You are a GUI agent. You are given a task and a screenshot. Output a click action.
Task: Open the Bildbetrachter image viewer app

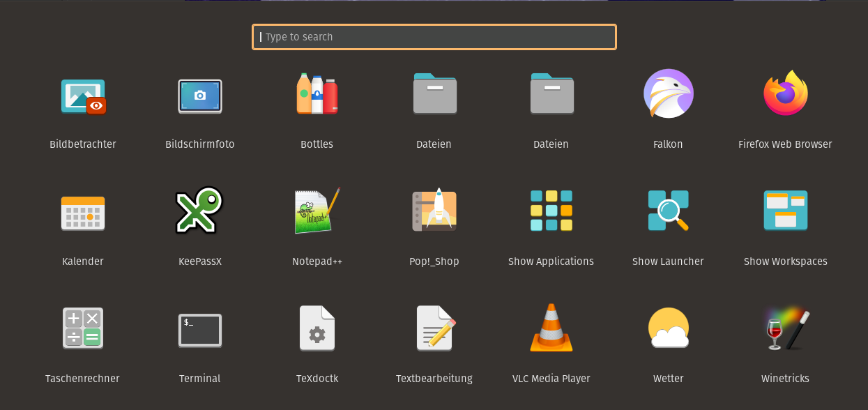[x=83, y=96]
